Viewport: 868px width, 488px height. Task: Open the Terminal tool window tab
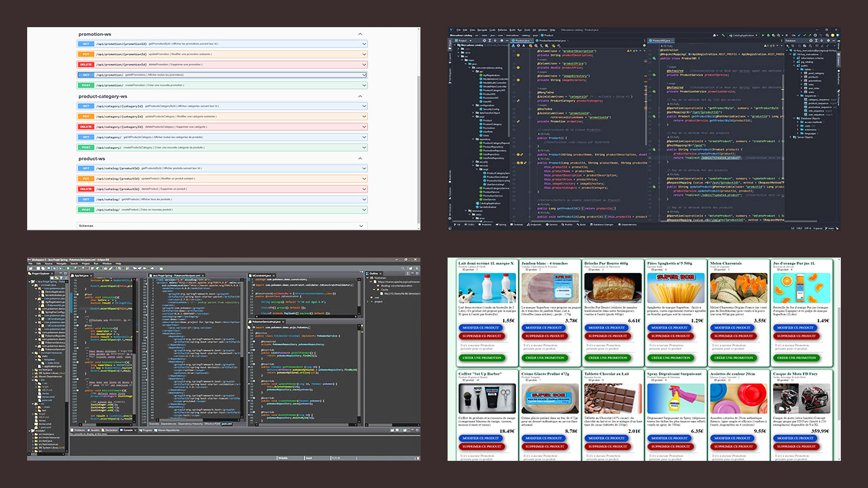519,224
